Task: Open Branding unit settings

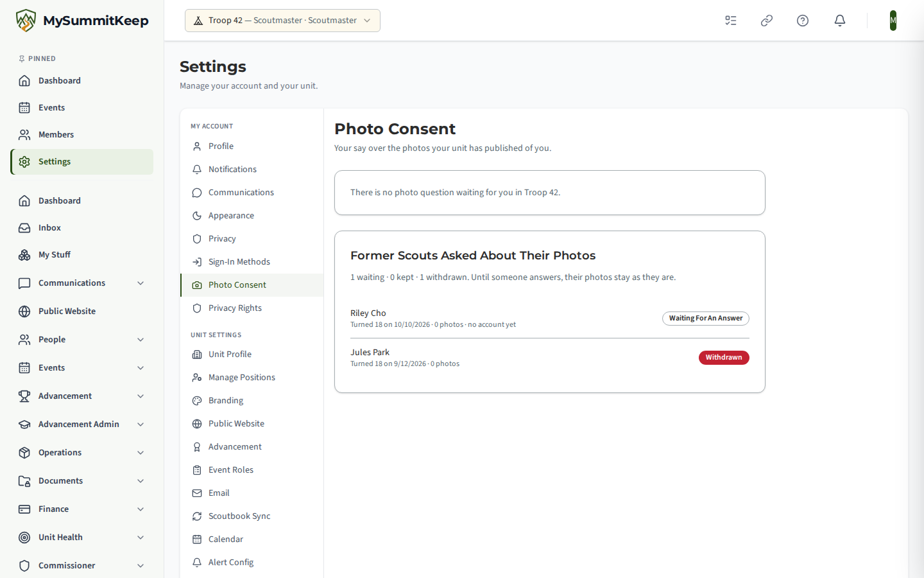Action: [x=252, y=401]
